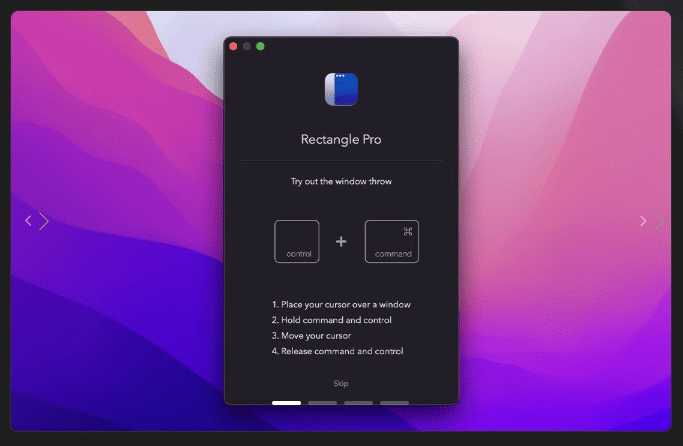The width and height of the screenshot is (683, 446).
Task: Click the Rectangle Pro app icon
Action: click(341, 89)
